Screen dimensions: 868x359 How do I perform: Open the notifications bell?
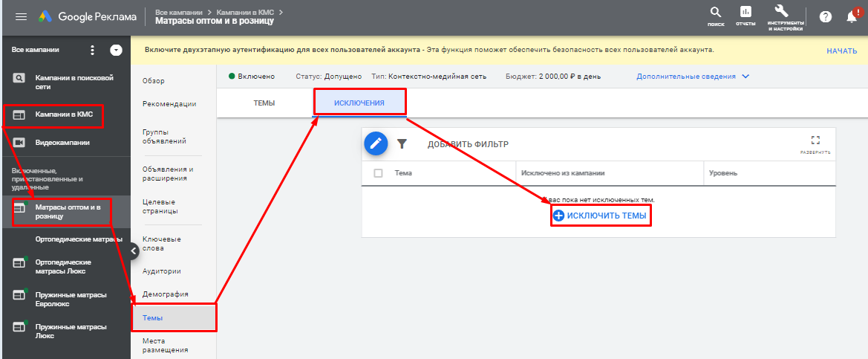click(x=852, y=16)
